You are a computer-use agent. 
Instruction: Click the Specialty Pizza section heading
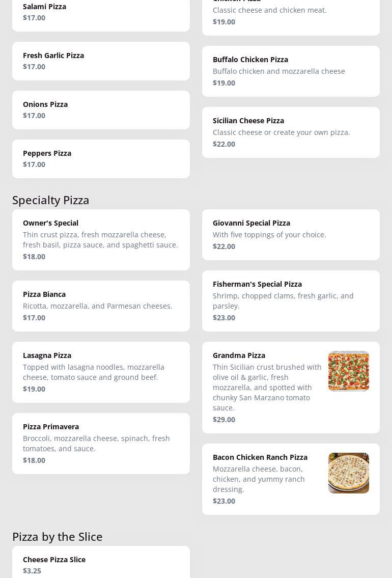51,200
